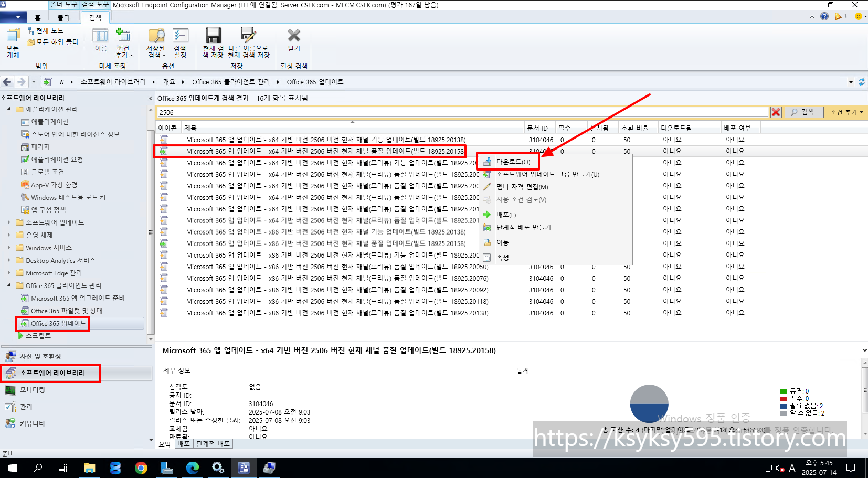Open File Explorer from the taskbar
The width and height of the screenshot is (868, 478).
89,468
